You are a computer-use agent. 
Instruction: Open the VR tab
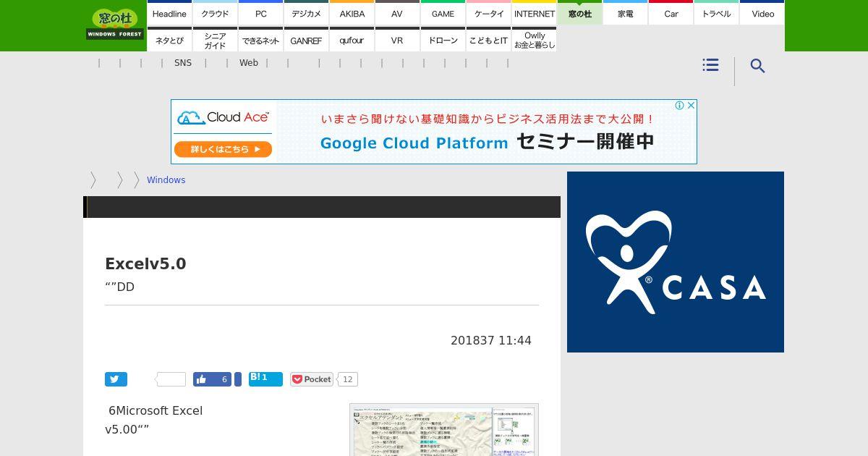(x=397, y=40)
